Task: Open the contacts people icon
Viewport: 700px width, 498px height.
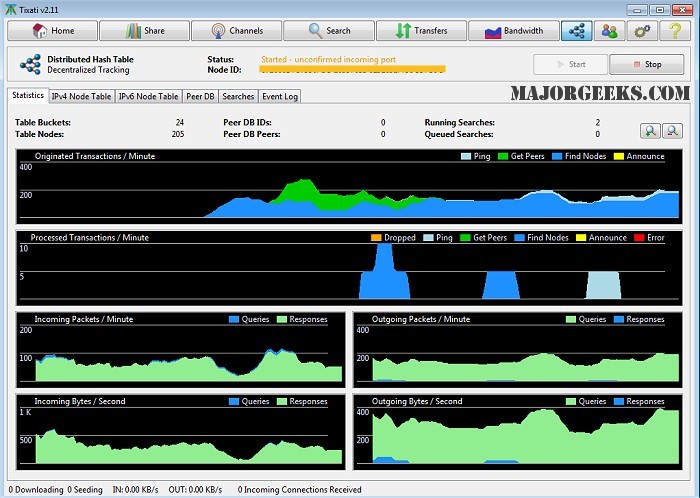Action: click(608, 31)
